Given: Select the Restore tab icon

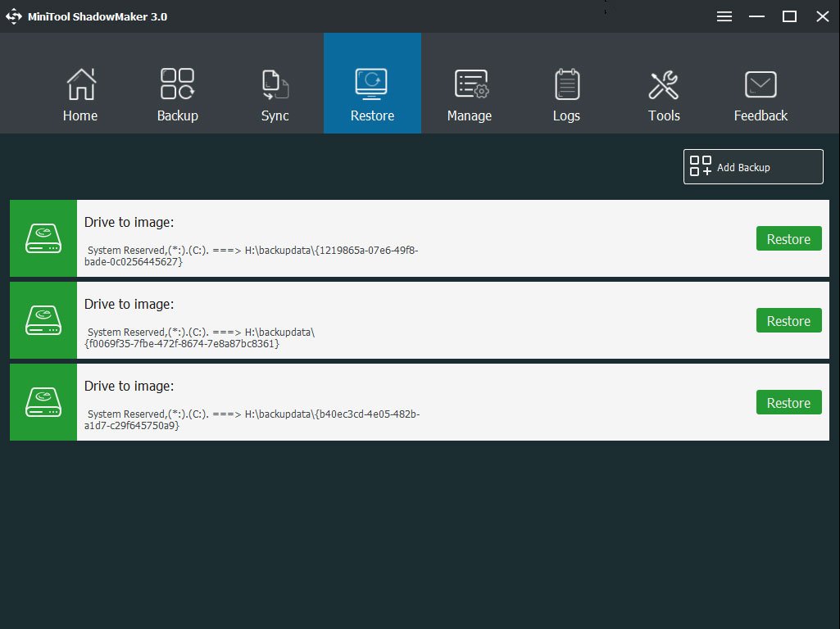Looking at the screenshot, I should (x=372, y=84).
